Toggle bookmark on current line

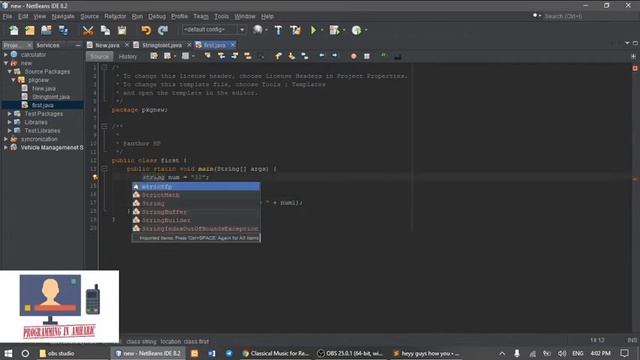(305, 56)
